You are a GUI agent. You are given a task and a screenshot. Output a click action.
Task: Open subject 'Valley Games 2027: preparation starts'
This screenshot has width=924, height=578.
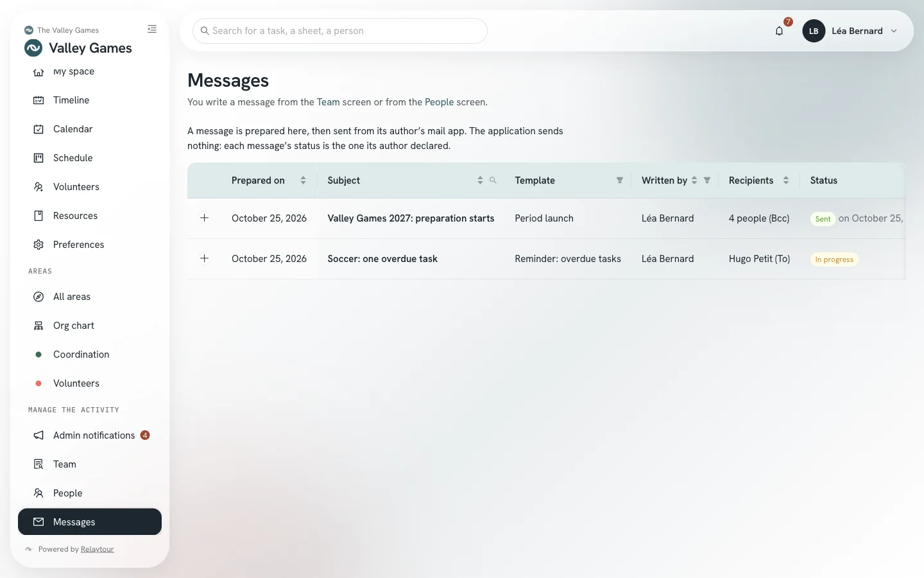point(411,218)
